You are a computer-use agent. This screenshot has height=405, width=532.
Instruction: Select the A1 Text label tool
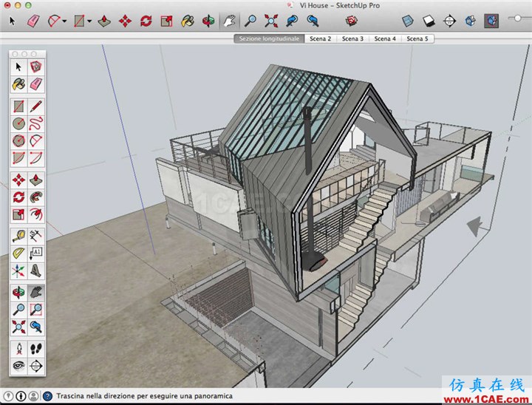(x=36, y=253)
